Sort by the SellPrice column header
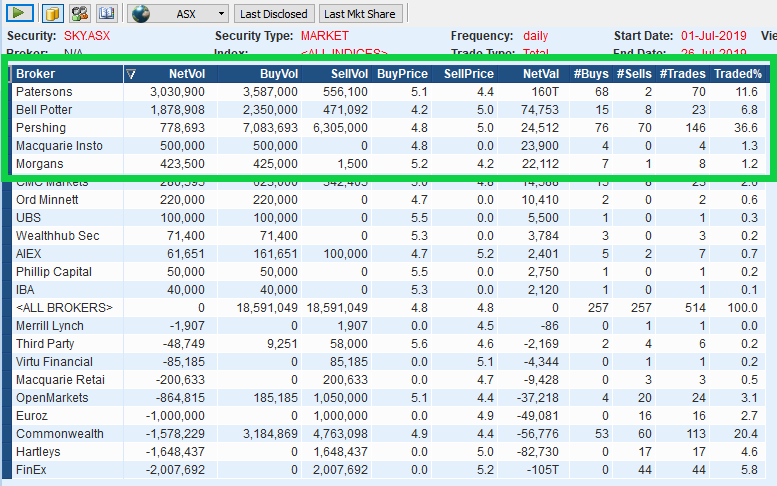Image resolution: width=777 pixels, height=486 pixels. click(465, 74)
